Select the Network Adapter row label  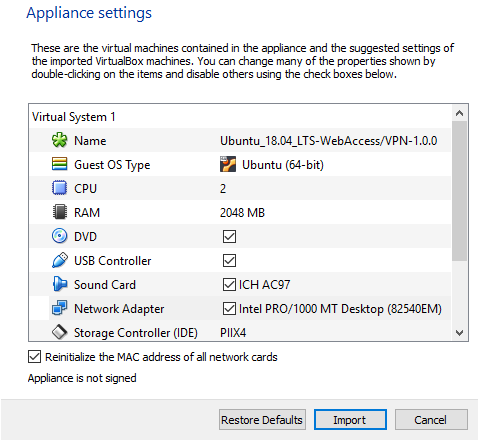pyautogui.click(x=119, y=309)
